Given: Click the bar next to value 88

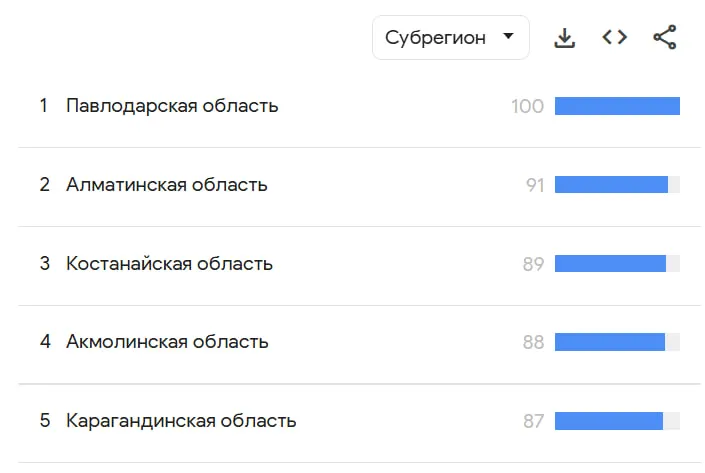Looking at the screenshot, I should [x=610, y=342].
